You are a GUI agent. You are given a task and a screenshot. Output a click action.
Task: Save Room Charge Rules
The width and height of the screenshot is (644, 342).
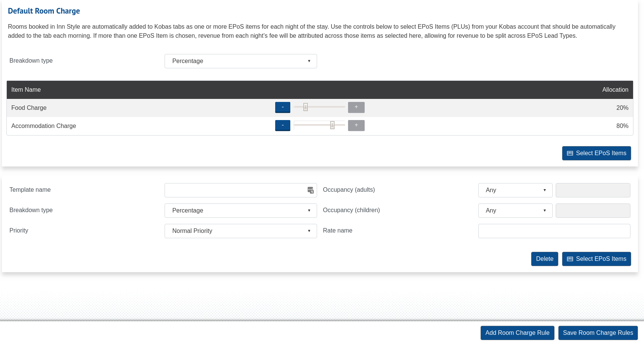598,333
